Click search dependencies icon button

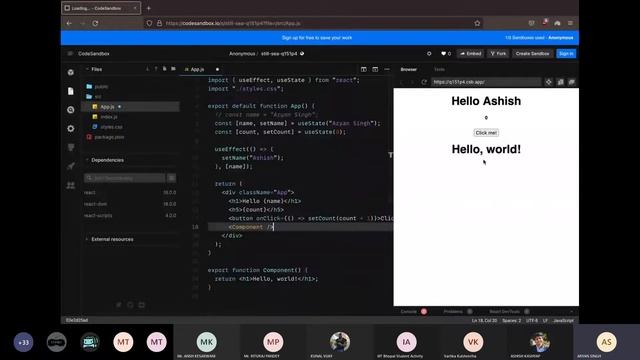pos(172,178)
